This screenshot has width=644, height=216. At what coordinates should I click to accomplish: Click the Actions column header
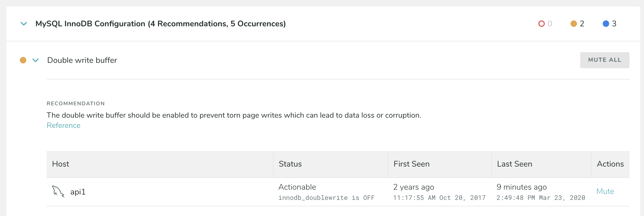tap(610, 164)
